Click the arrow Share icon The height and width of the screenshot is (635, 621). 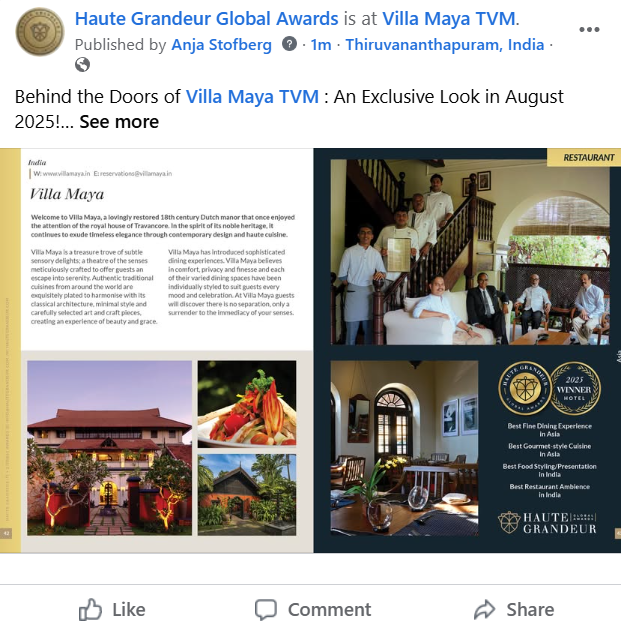[x=484, y=609]
